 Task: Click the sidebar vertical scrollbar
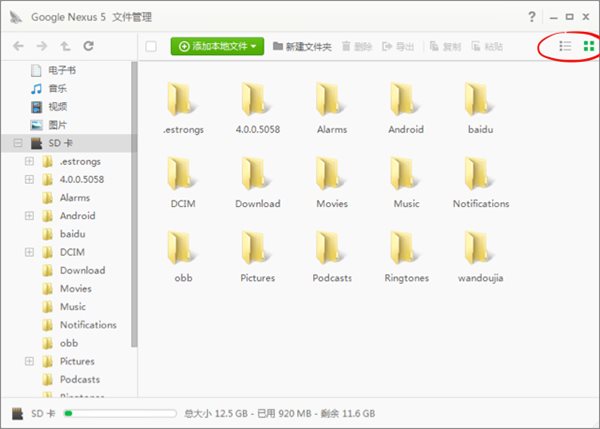click(x=134, y=204)
